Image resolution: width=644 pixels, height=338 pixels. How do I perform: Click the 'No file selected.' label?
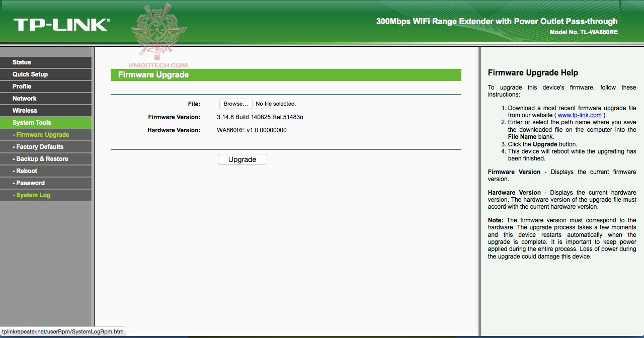(276, 104)
